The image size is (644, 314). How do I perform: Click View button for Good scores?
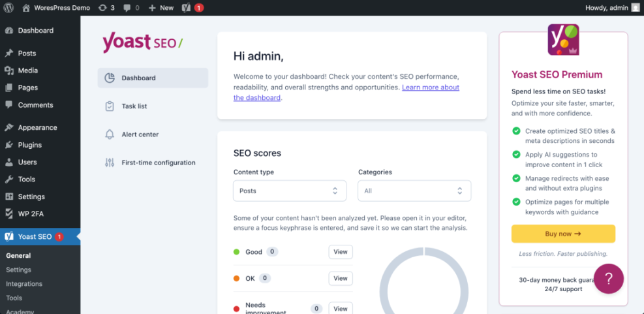[x=341, y=252]
